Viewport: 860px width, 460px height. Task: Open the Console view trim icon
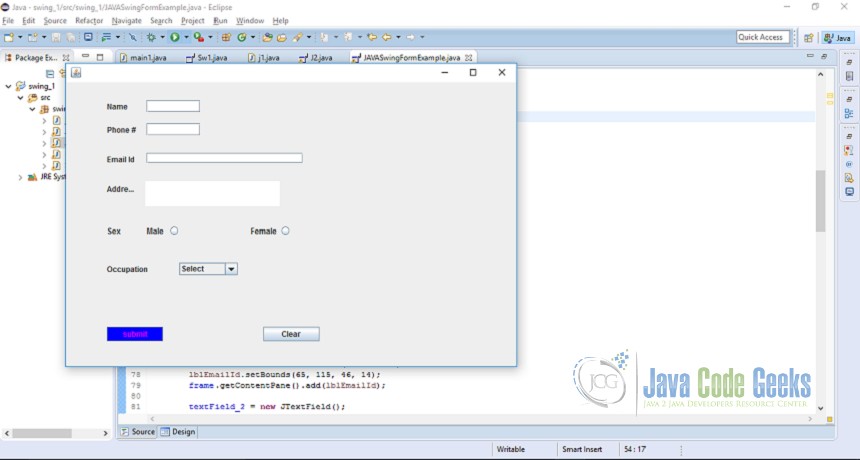tap(849, 192)
